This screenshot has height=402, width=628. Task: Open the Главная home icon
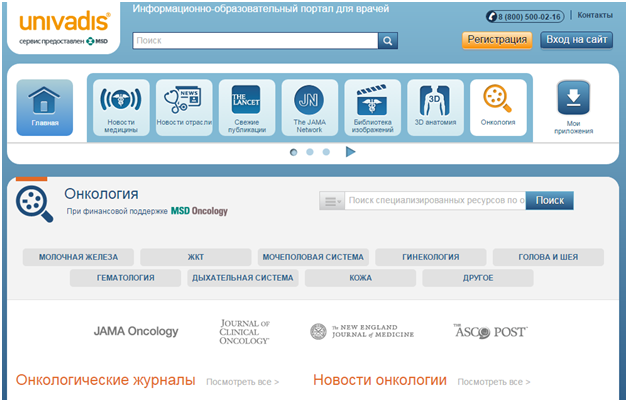point(44,107)
